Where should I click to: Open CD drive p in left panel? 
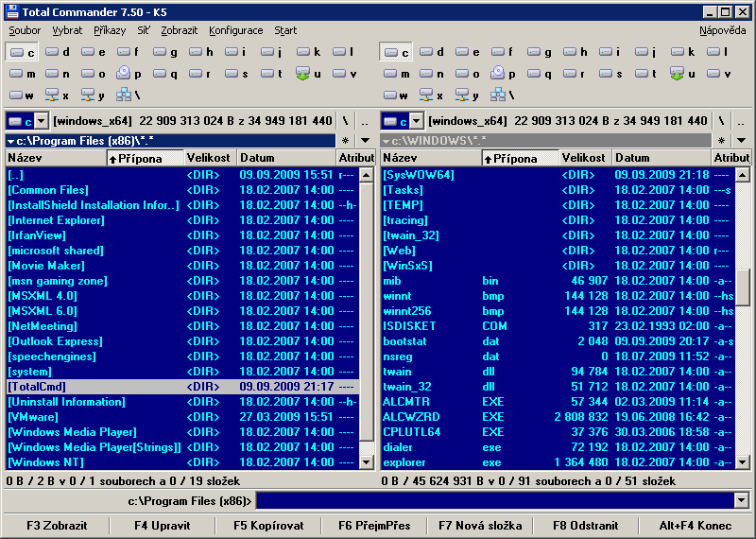[x=129, y=74]
